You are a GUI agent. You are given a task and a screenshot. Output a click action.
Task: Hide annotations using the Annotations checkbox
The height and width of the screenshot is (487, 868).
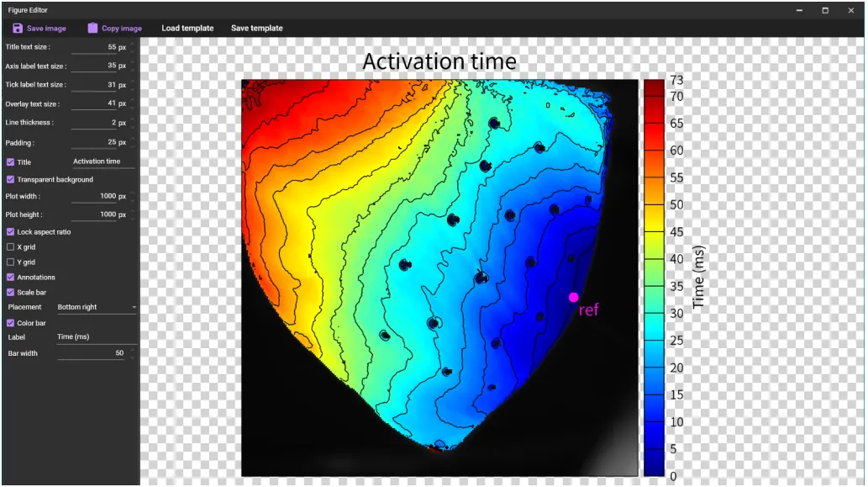click(x=10, y=278)
